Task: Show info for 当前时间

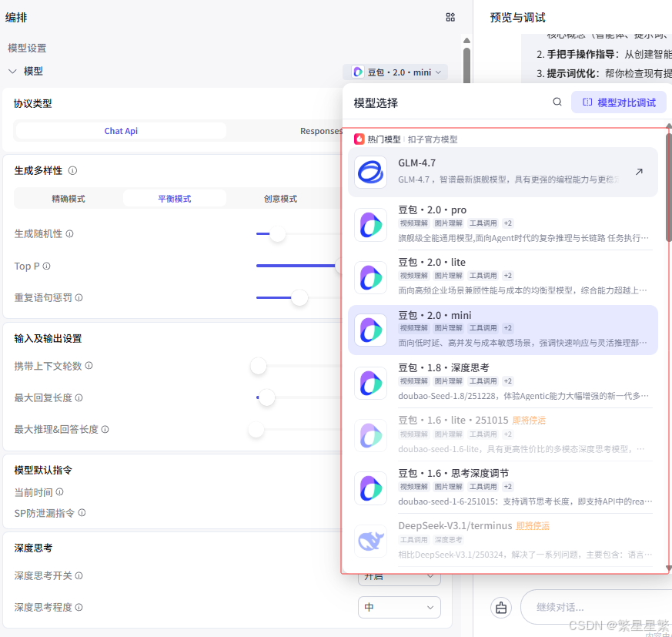Action: click(59, 491)
